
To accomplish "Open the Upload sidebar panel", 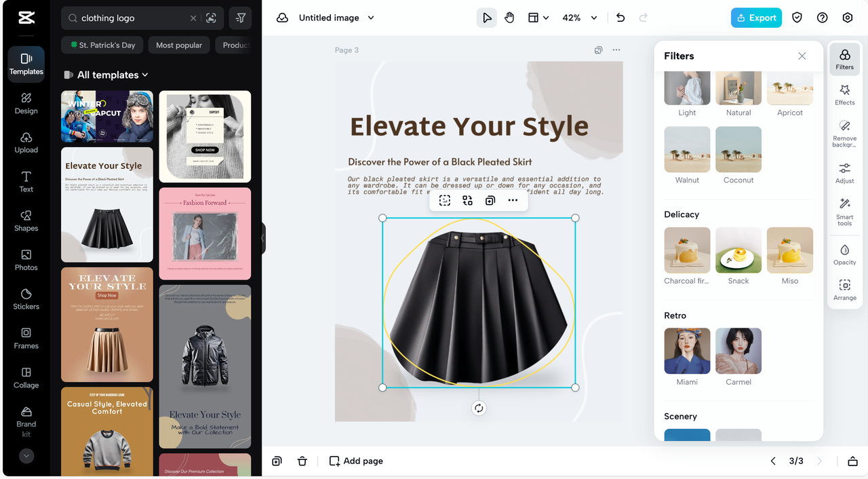I will click(26, 142).
